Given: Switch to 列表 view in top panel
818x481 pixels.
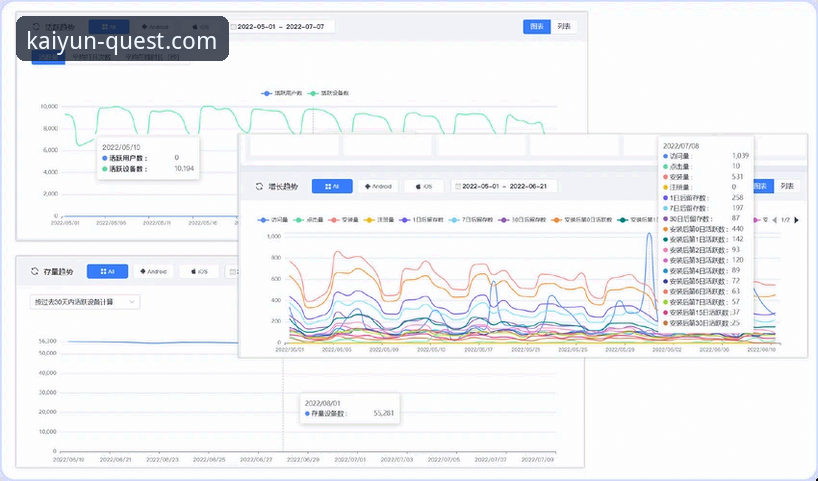Looking at the screenshot, I should pos(565,27).
